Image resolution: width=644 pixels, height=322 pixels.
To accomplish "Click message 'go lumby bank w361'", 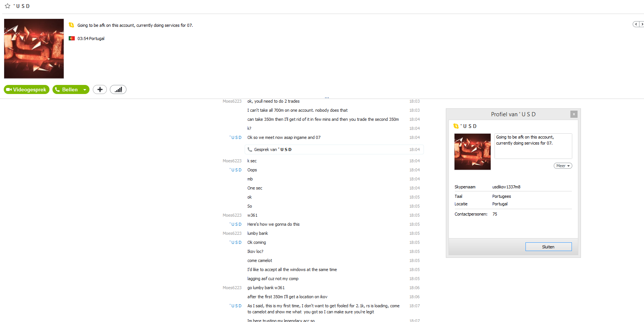I will click(x=266, y=288).
